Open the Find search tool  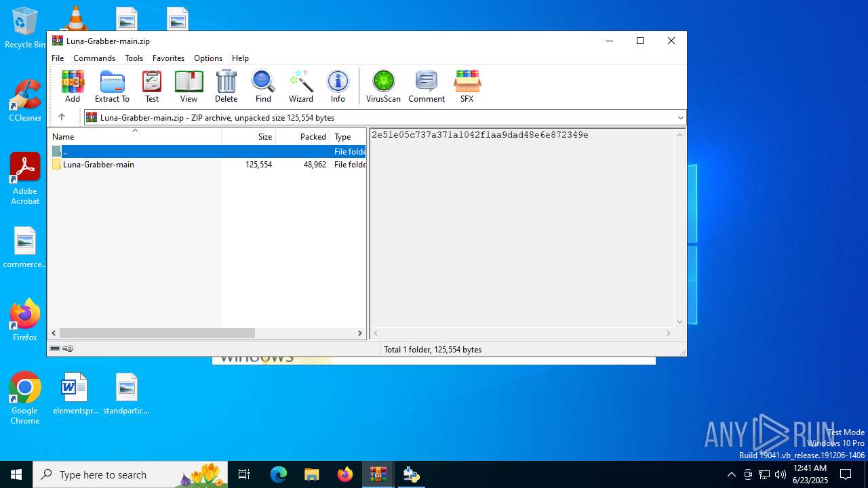pyautogui.click(x=263, y=86)
